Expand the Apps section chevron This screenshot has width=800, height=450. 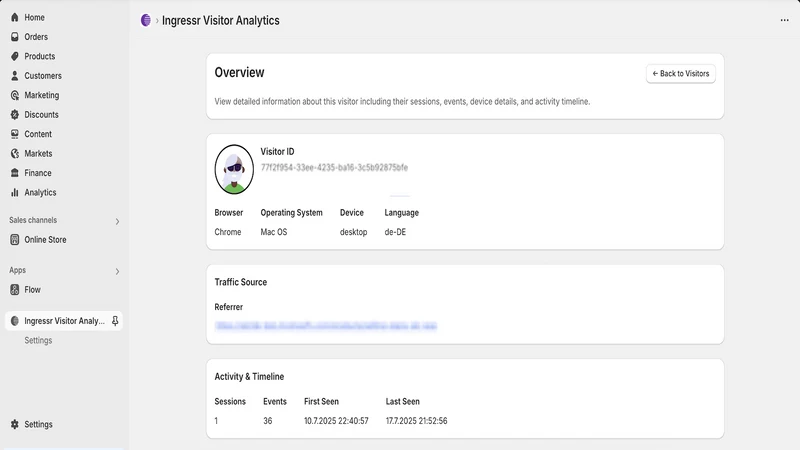pos(117,271)
